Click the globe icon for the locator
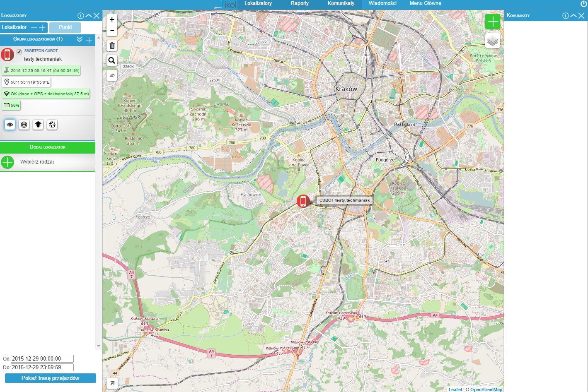This screenshot has height=392, width=588. (x=52, y=125)
